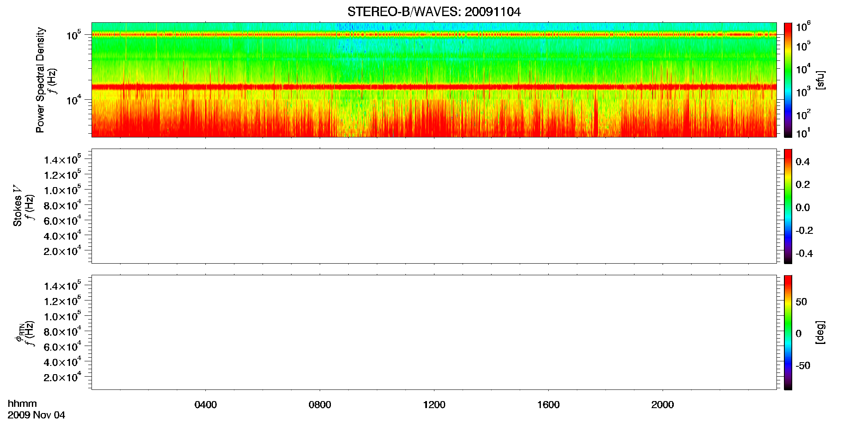Click the 0.4 tick on Stokes colorbar
Image resolution: width=868 pixels, height=447 pixels.
click(x=803, y=162)
